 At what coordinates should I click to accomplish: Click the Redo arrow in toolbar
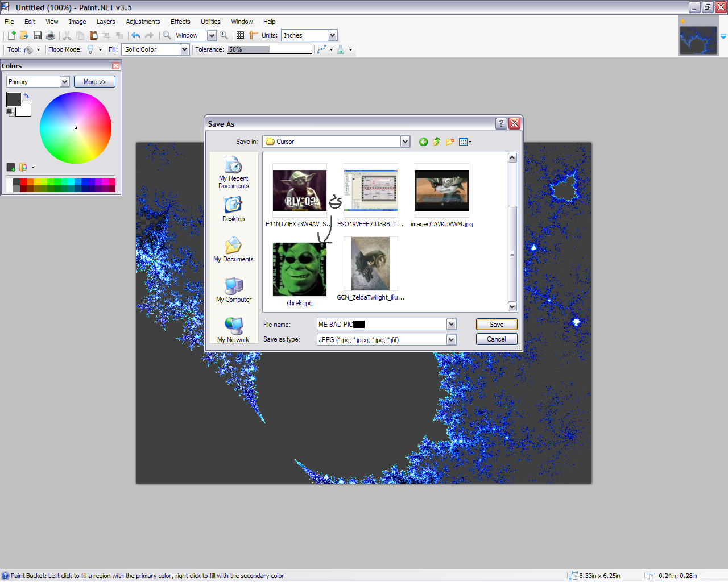click(149, 35)
